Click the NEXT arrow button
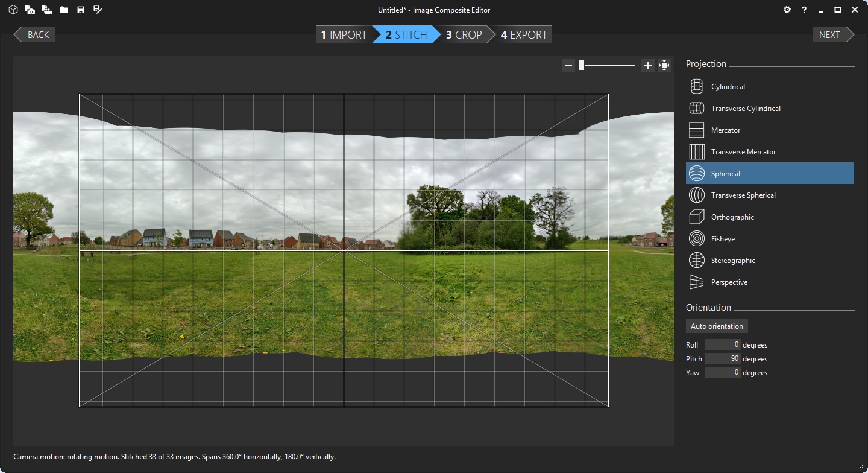Viewport: 868px width, 473px height. 832,35
